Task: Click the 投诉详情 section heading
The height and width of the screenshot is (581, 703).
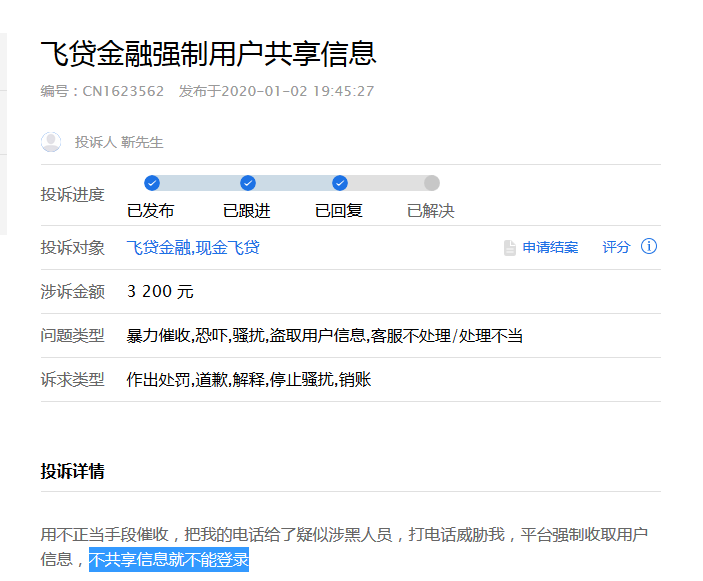Action: click(x=73, y=472)
